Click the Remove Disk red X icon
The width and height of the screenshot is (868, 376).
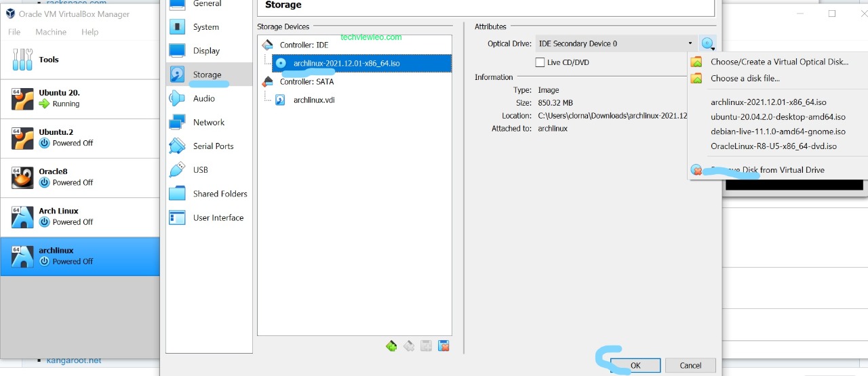point(696,170)
